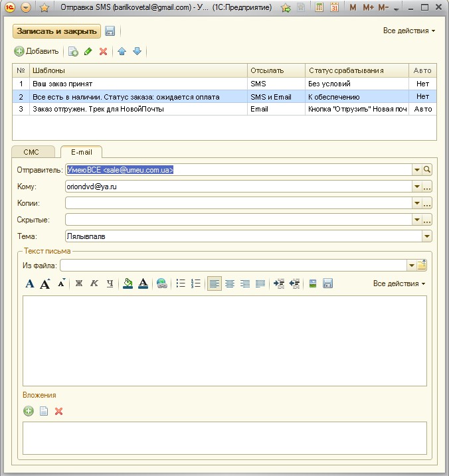Click the save diskette icon beside Записать и закрыть

(110, 31)
